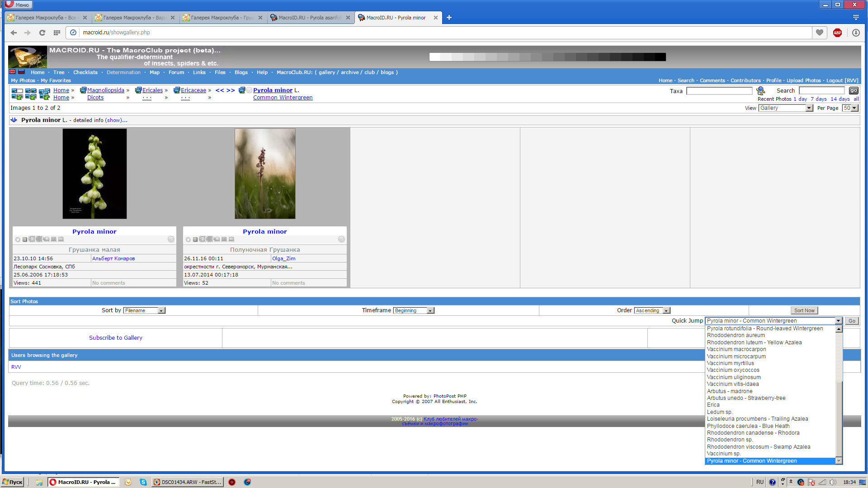Click the Opera Speed Dial grid icon
The image size is (868, 488).
point(57,33)
